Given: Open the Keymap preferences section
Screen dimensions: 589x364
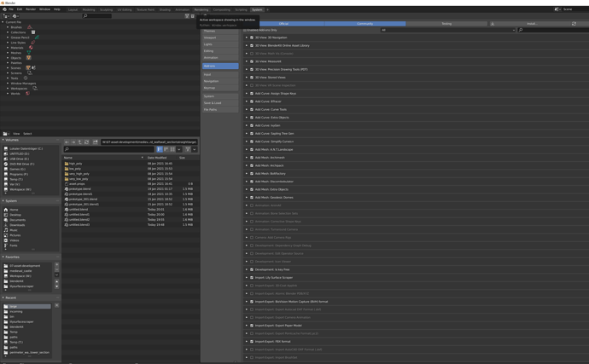Looking at the screenshot, I should 220,88.
